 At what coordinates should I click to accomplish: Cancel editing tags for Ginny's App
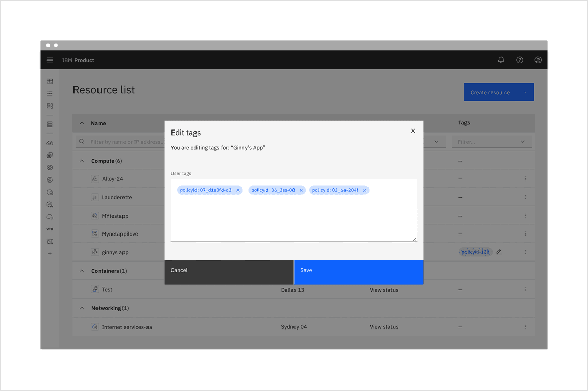229,272
